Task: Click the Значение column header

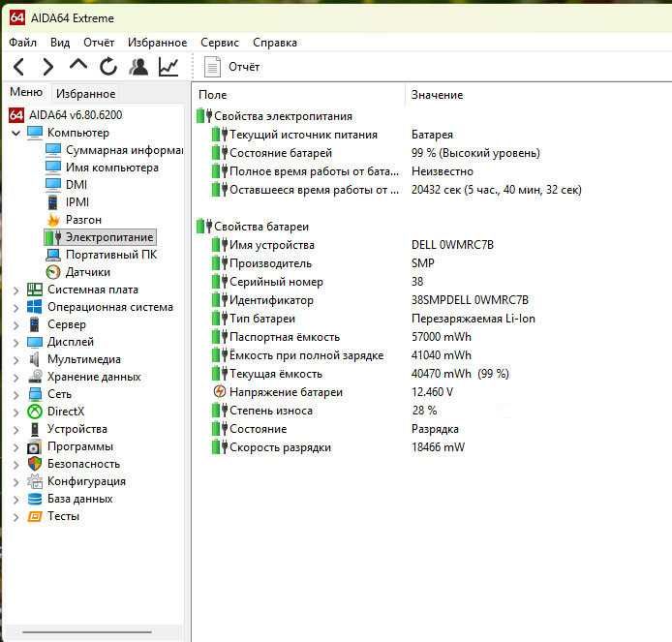Action: tap(437, 95)
